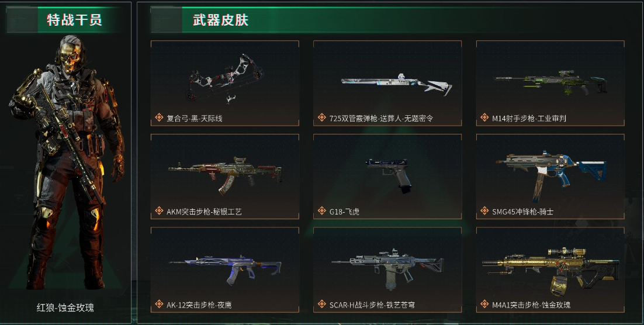Viewport: 644px width, 325px height.
Task: Select the M14射手步枪-工业审判 rifle image
Action: [x=550, y=82]
